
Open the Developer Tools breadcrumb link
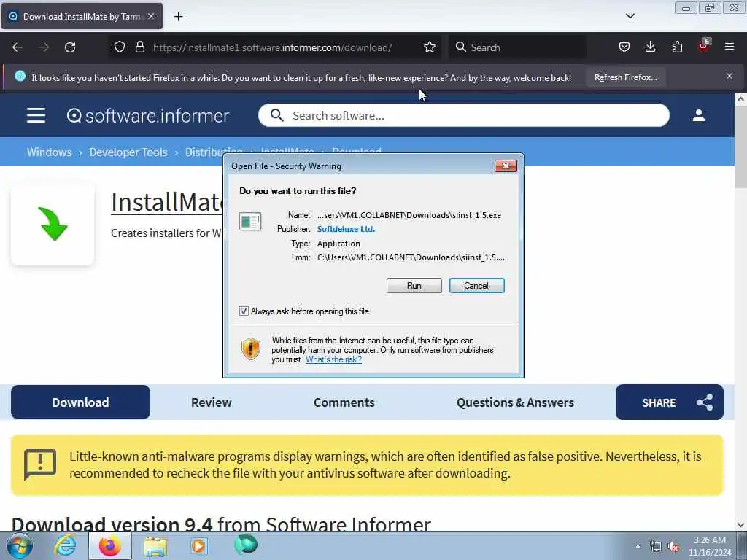tap(128, 152)
